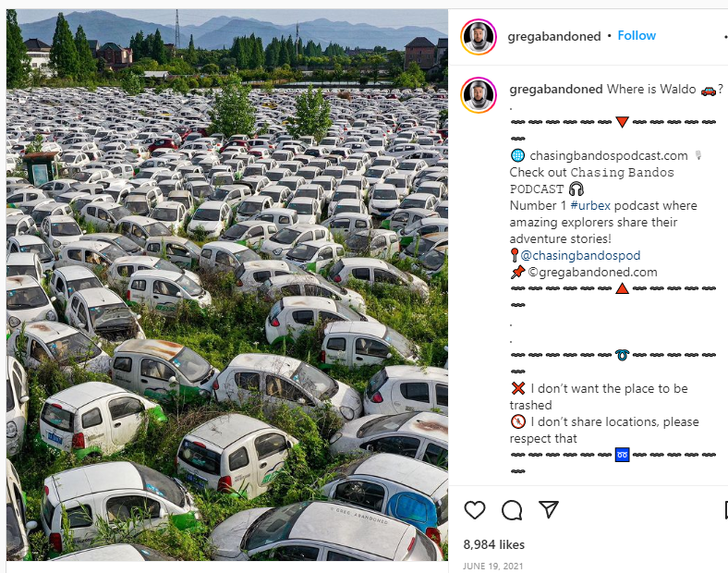This screenshot has width=728, height=573.
Task: Click the red car emoji in the caption
Action: click(708, 90)
